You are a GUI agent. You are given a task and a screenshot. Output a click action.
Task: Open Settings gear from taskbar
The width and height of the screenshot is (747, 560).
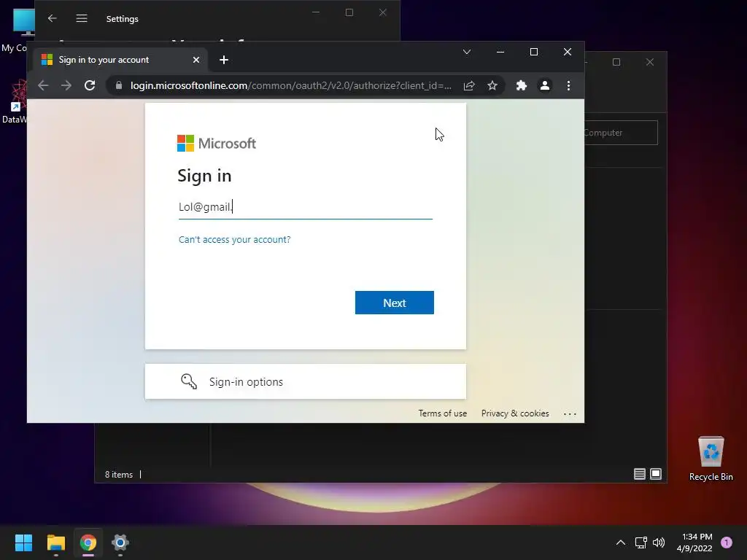click(120, 542)
